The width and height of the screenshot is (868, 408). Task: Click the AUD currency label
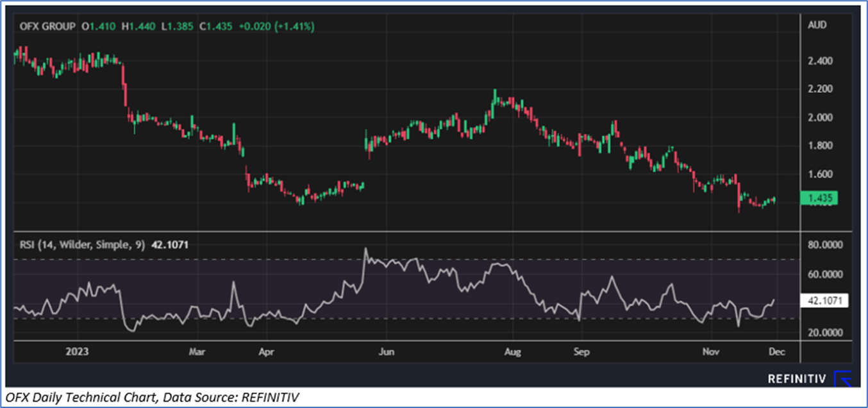point(817,25)
